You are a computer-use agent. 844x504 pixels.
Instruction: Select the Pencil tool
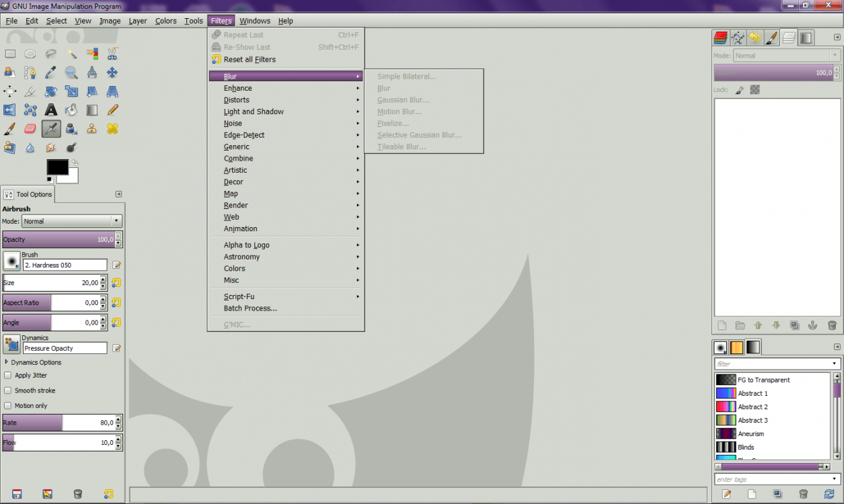112,110
